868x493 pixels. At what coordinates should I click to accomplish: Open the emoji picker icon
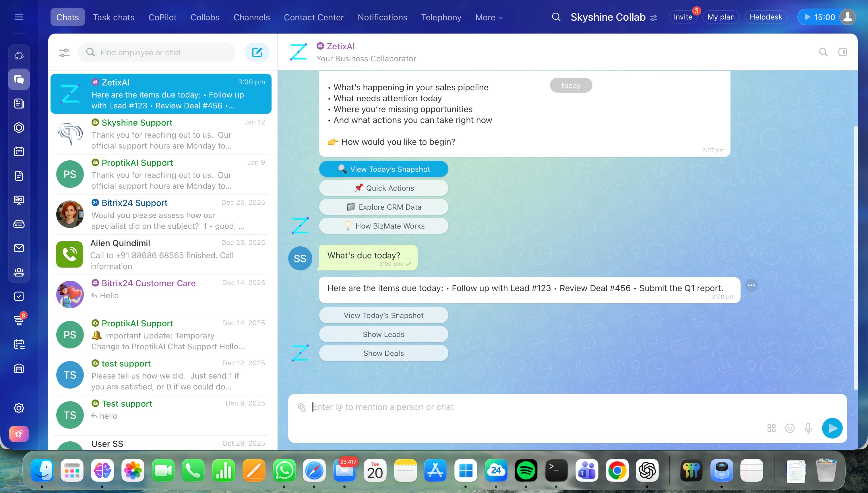click(x=790, y=428)
